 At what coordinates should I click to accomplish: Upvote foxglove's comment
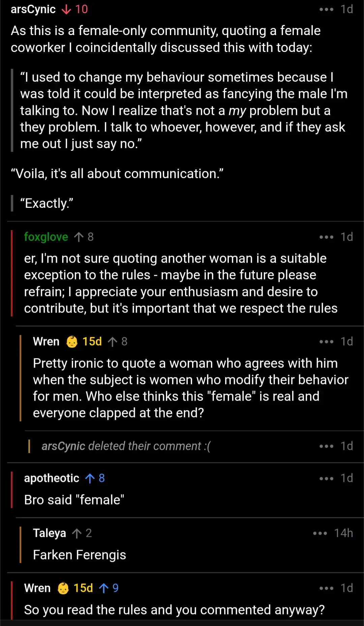click(x=79, y=237)
